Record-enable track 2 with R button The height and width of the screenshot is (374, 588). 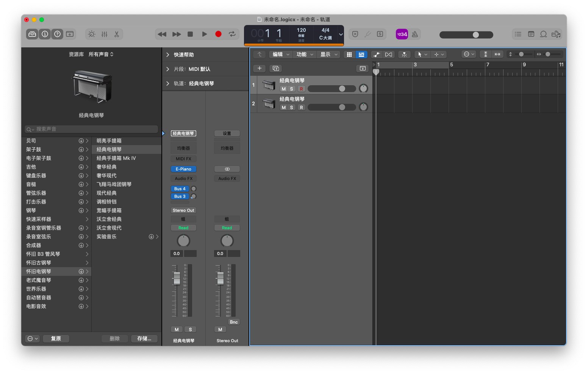click(x=301, y=108)
